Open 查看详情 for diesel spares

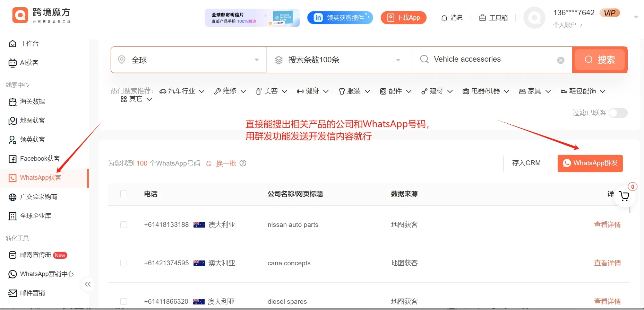click(607, 302)
